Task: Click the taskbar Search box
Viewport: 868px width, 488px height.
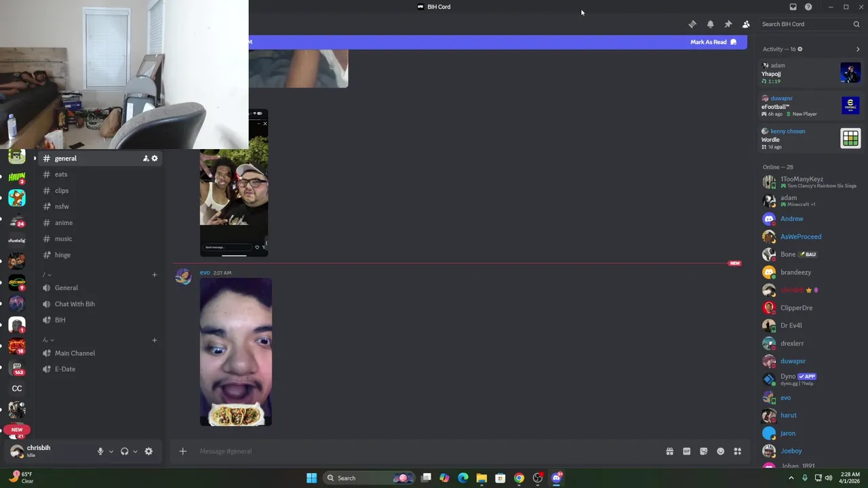Action: (x=370, y=478)
